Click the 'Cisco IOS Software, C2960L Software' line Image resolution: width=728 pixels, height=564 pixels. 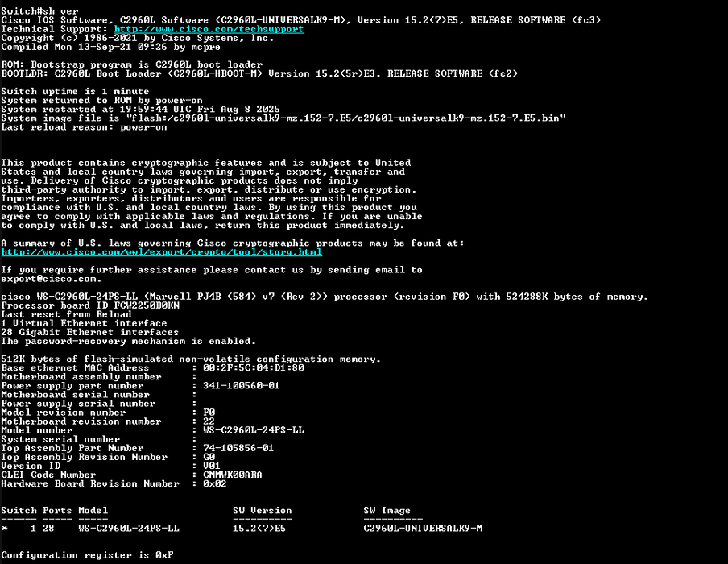[x=301, y=20]
